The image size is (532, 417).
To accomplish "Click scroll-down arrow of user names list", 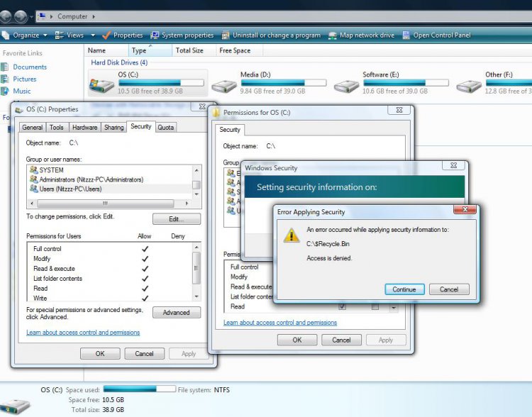I will (196, 194).
